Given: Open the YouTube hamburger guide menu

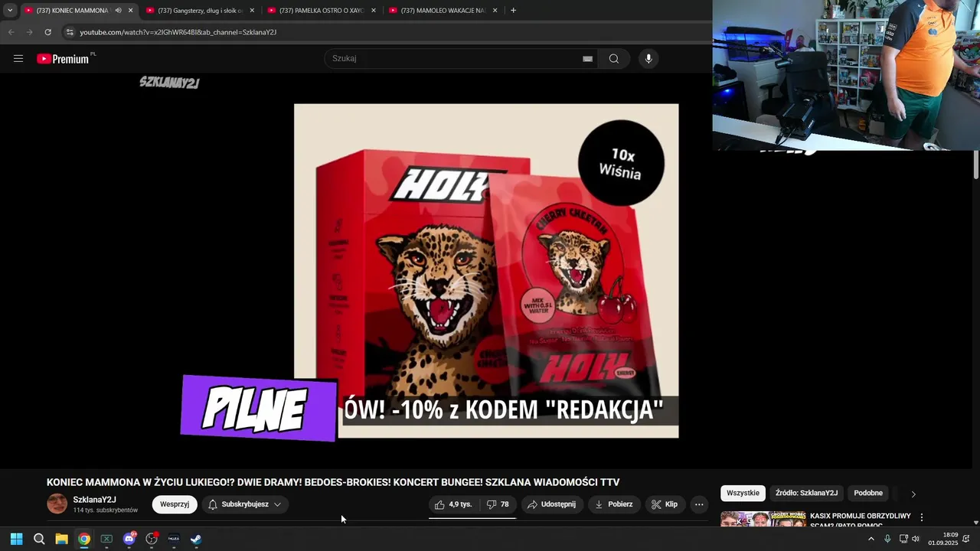Looking at the screenshot, I should pyautogui.click(x=18, y=58).
